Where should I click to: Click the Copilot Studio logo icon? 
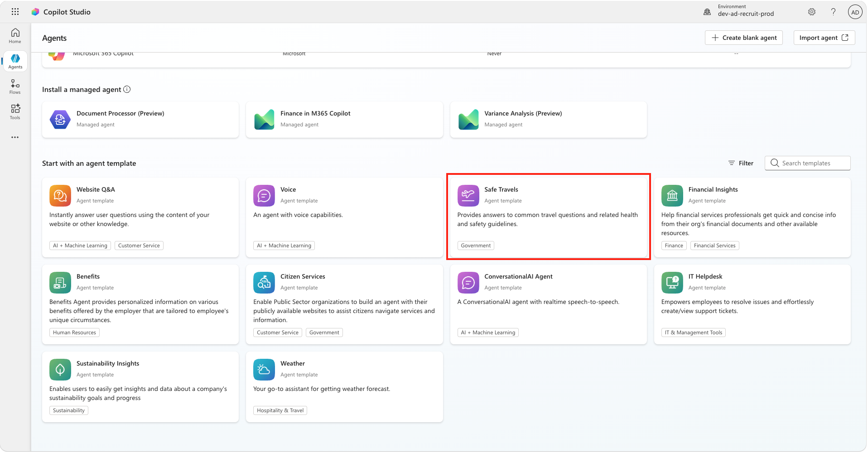[35, 12]
